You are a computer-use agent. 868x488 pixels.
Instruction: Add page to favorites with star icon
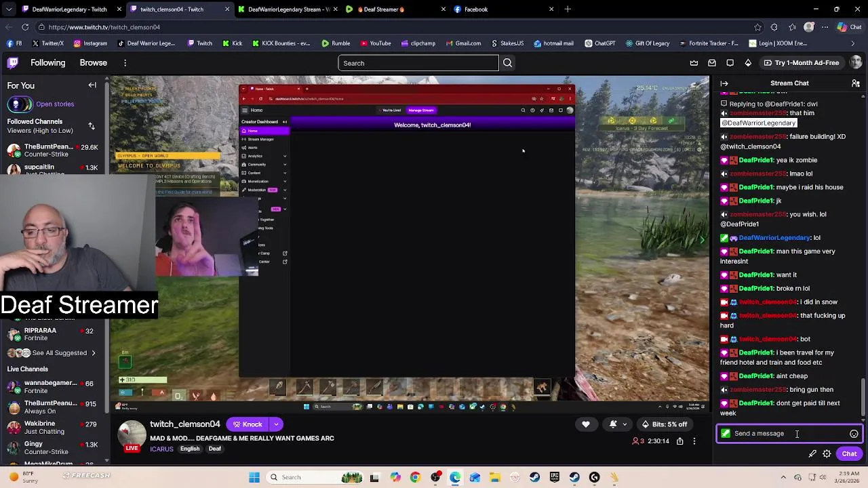coord(757,27)
